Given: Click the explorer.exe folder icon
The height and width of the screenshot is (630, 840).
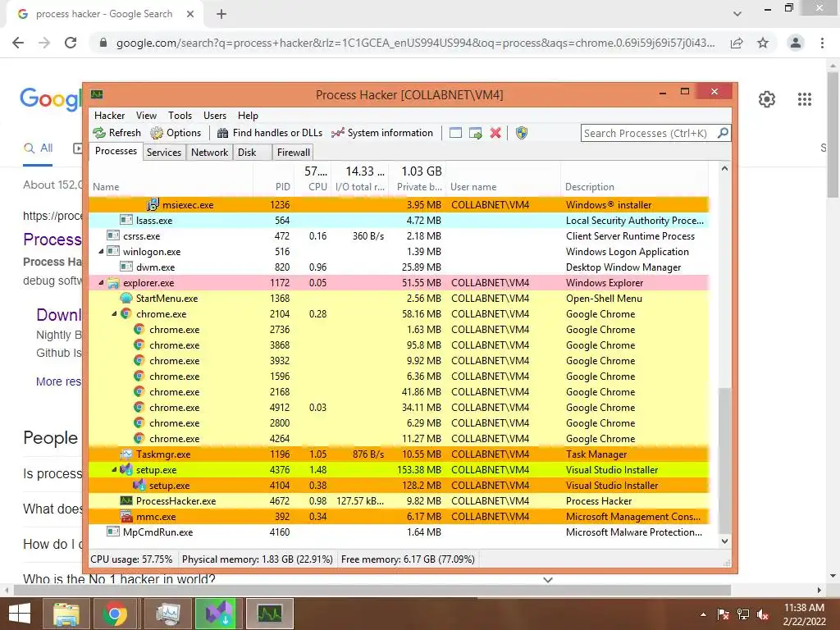Looking at the screenshot, I should (113, 283).
